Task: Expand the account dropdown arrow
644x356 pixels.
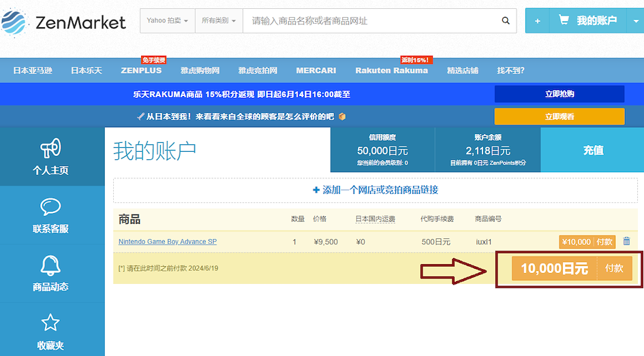Action: (x=635, y=20)
